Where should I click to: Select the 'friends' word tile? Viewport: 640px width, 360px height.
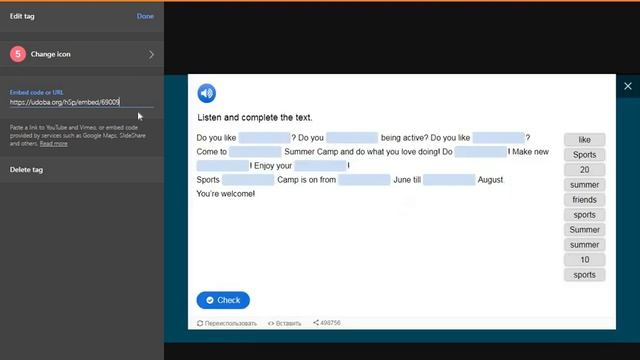click(x=584, y=200)
